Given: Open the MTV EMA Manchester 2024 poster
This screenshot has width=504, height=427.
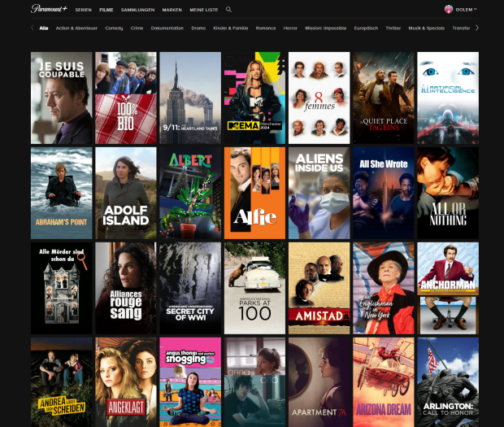Looking at the screenshot, I should pyautogui.click(x=254, y=98).
